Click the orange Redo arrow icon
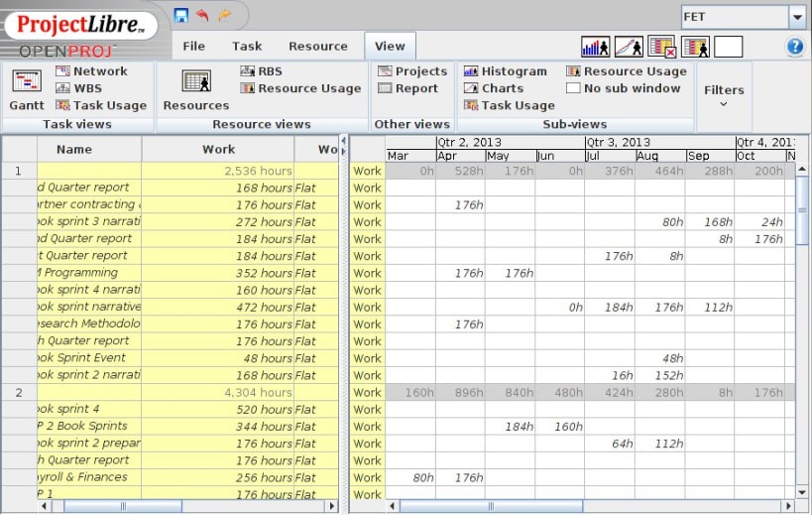Image resolution: width=812 pixels, height=515 pixels. [x=225, y=15]
